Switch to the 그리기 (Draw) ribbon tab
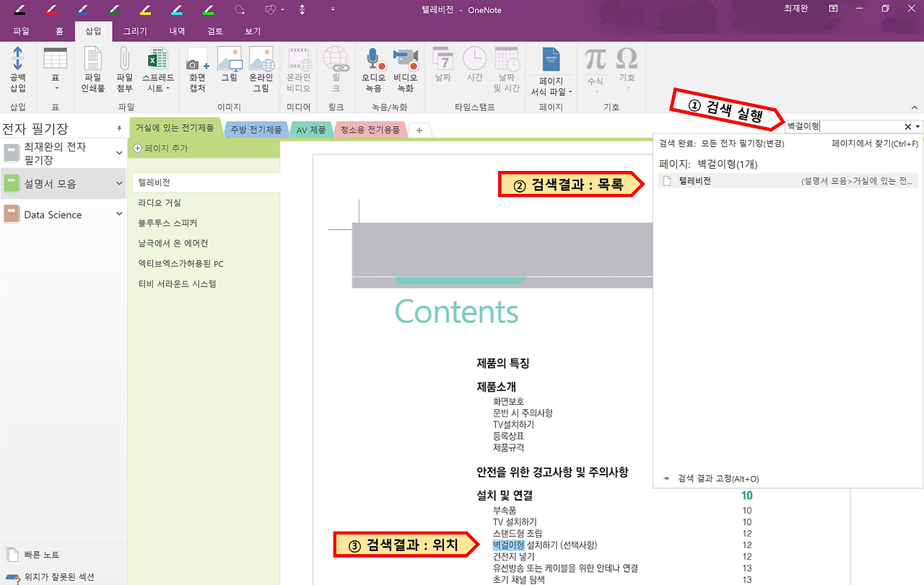 pyautogui.click(x=135, y=32)
